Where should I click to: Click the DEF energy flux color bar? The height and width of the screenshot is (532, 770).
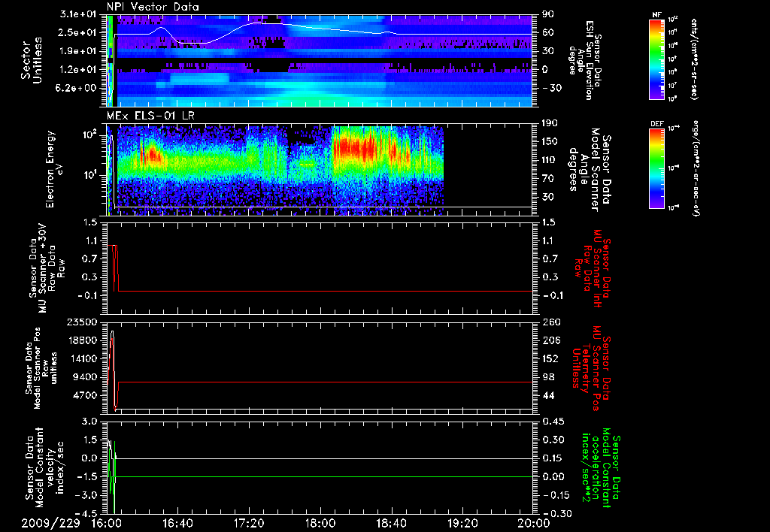pos(657,168)
